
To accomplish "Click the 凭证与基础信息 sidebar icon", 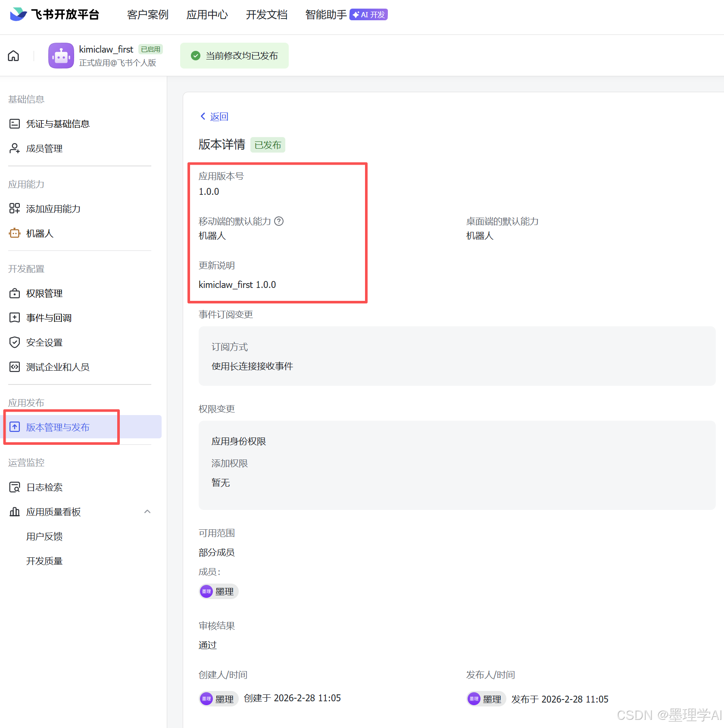I will 15,124.
